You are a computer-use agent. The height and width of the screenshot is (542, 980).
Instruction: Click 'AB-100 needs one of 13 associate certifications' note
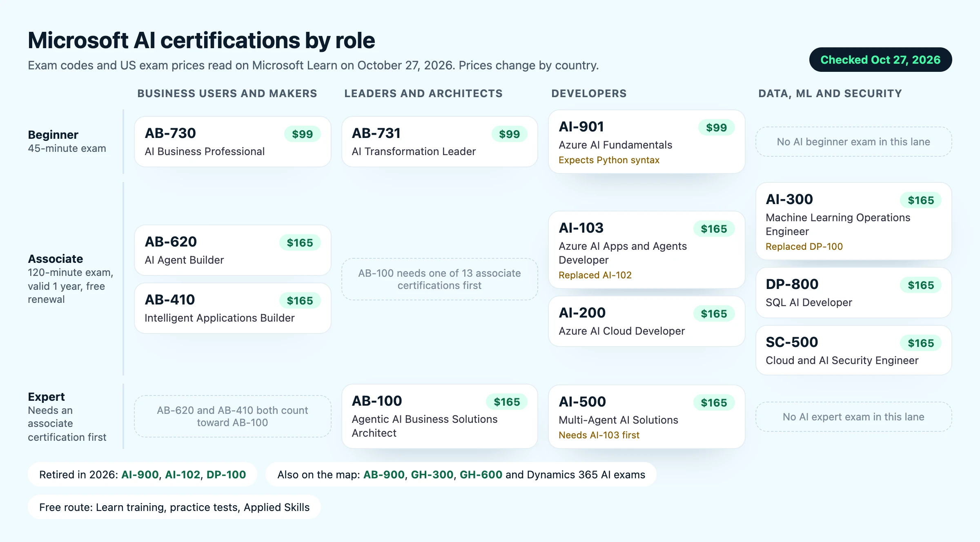tap(440, 279)
